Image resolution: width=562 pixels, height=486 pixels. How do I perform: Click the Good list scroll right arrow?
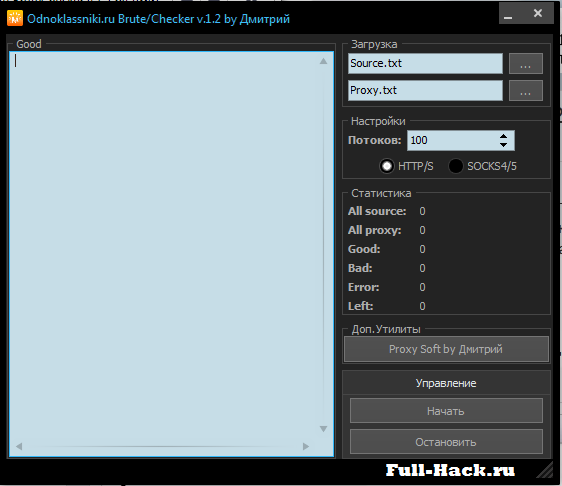[x=306, y=446]
